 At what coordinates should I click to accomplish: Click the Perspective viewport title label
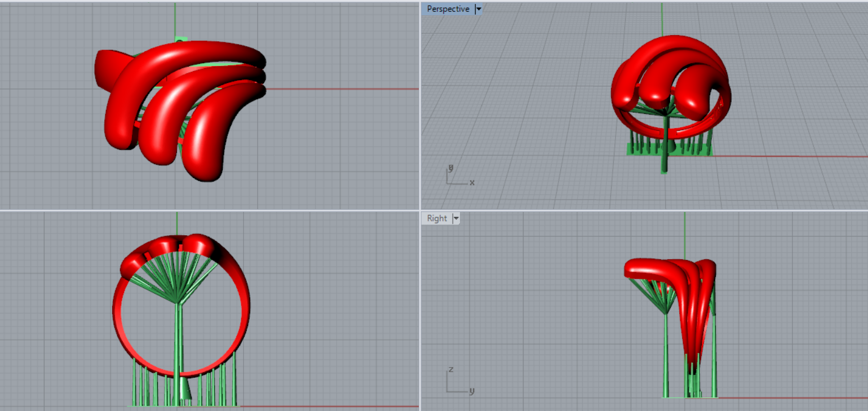coord(448,9)
